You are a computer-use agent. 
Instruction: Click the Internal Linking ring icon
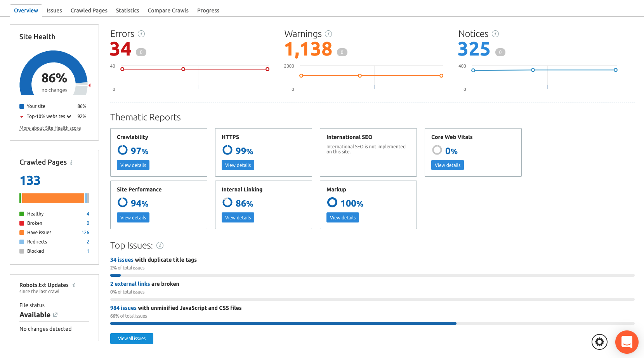[227, 202]
